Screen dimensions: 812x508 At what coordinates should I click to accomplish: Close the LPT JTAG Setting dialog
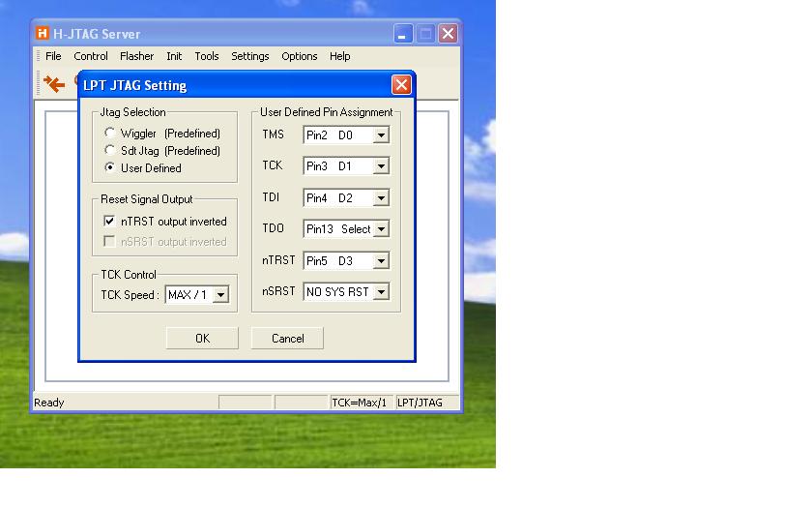coord(401,84)
